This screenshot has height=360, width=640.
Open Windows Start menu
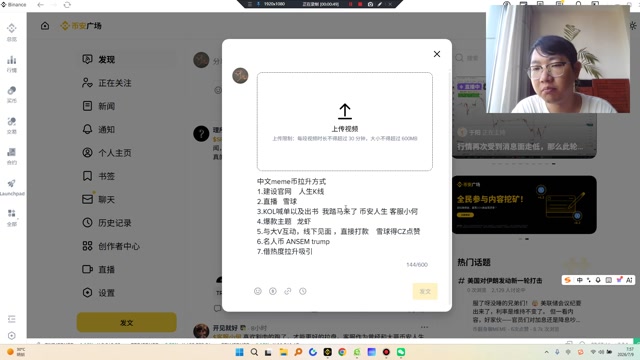pos(240,352)
